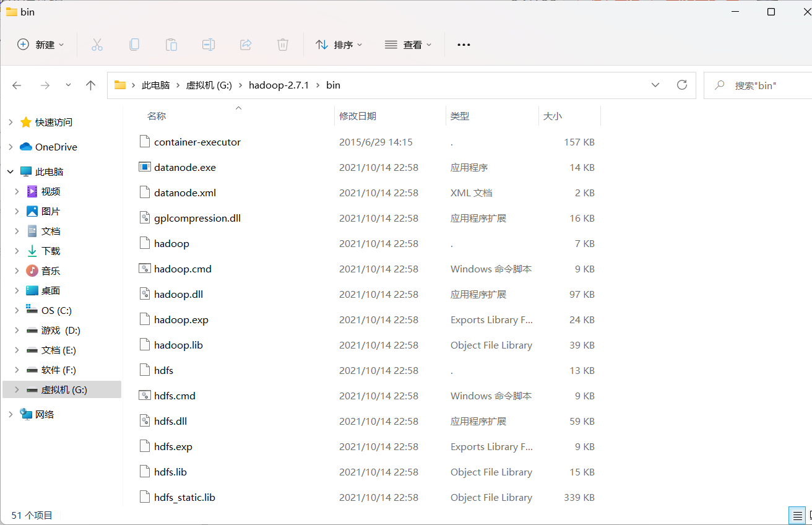Image resolution: width=812 pixels, height=525 pixels.
Task: Click the OneDrive cloud icon
Action: [26, 147]
